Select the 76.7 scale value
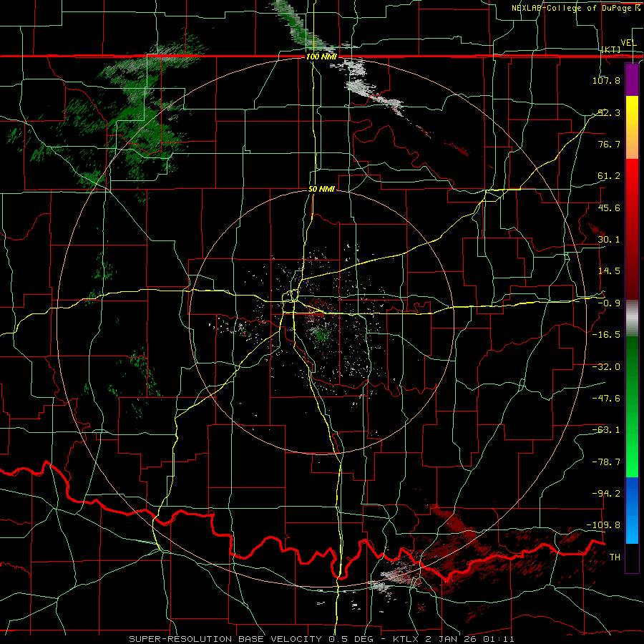Image resolution: width=644 pixels, height=644 pixels. pyautogui.click(x=609, y=144)
